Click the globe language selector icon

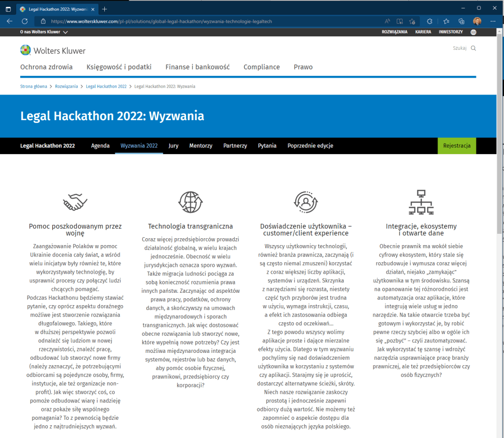pyautogui.click(x=473, y=32)
